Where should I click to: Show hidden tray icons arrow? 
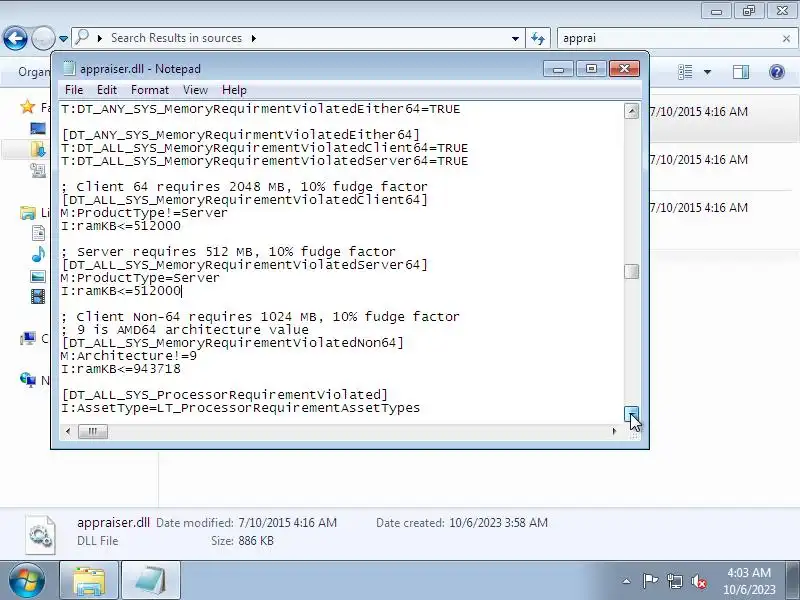click(627, 581)
